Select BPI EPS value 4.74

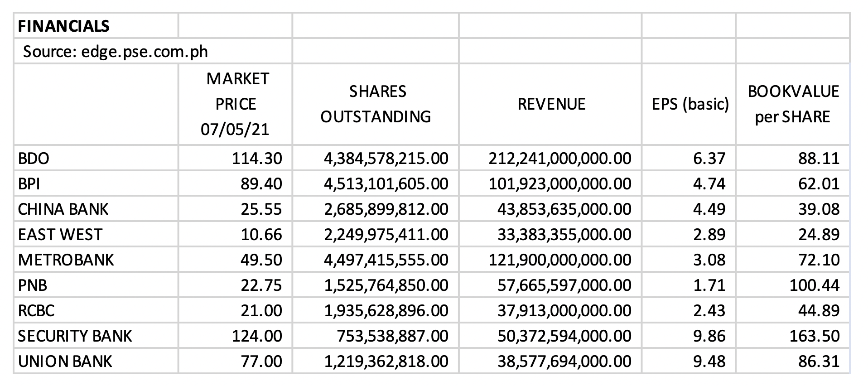pyautogui.click(x=689, y=183)
